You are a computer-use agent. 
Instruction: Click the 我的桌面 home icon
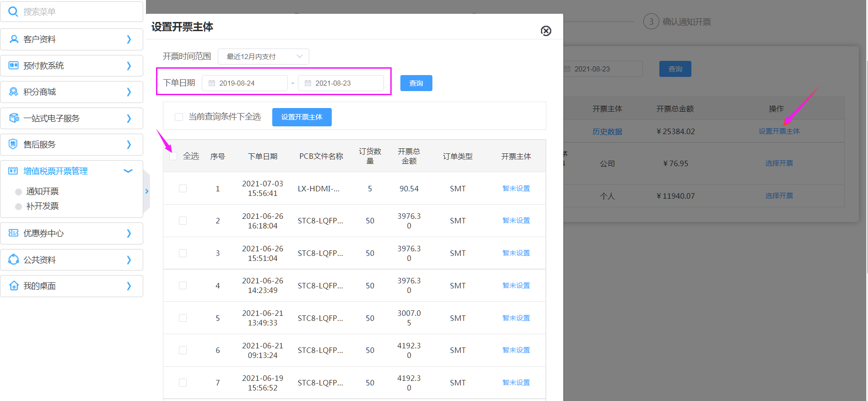pyautogui.click(x=14, y=286)
